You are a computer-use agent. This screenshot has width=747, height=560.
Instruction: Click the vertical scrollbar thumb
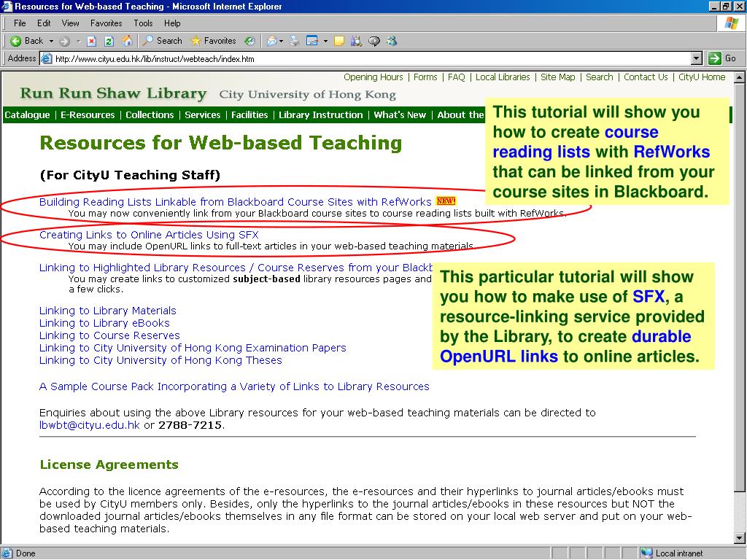(x=740, y=287)
